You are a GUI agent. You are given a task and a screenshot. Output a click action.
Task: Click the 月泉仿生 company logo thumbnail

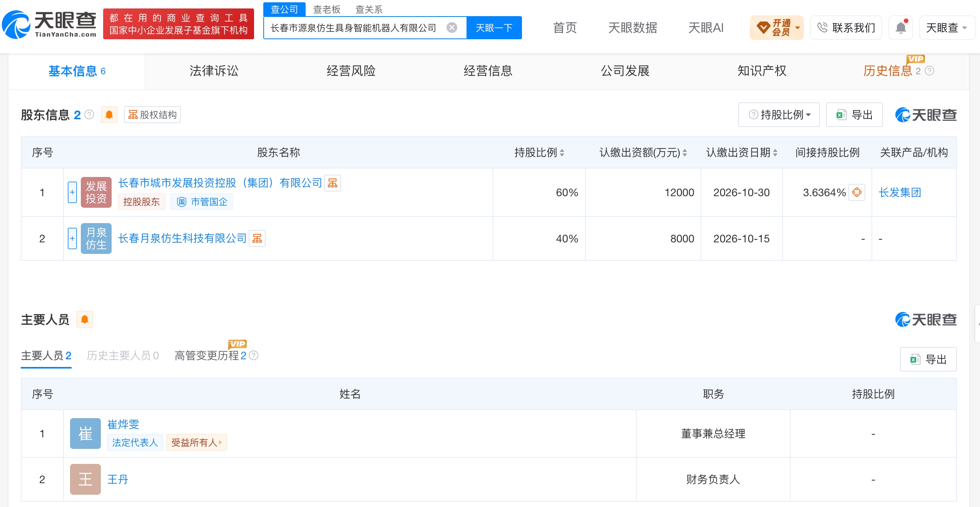pos(96,238)
